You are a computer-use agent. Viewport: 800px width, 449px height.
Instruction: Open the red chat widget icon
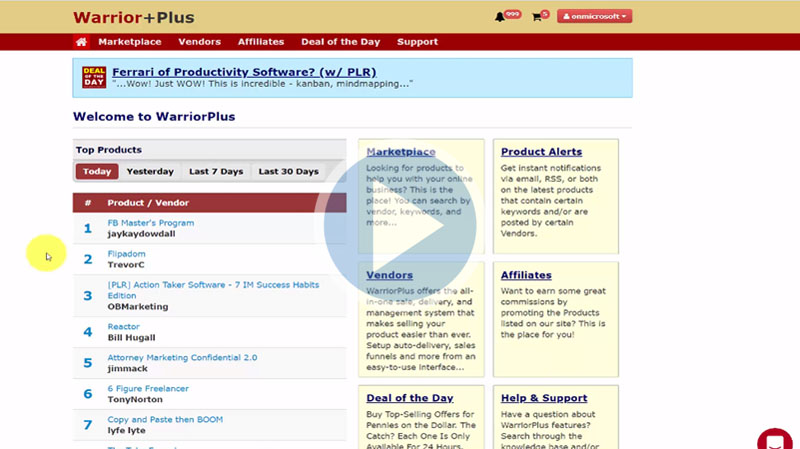coord(774,440)
